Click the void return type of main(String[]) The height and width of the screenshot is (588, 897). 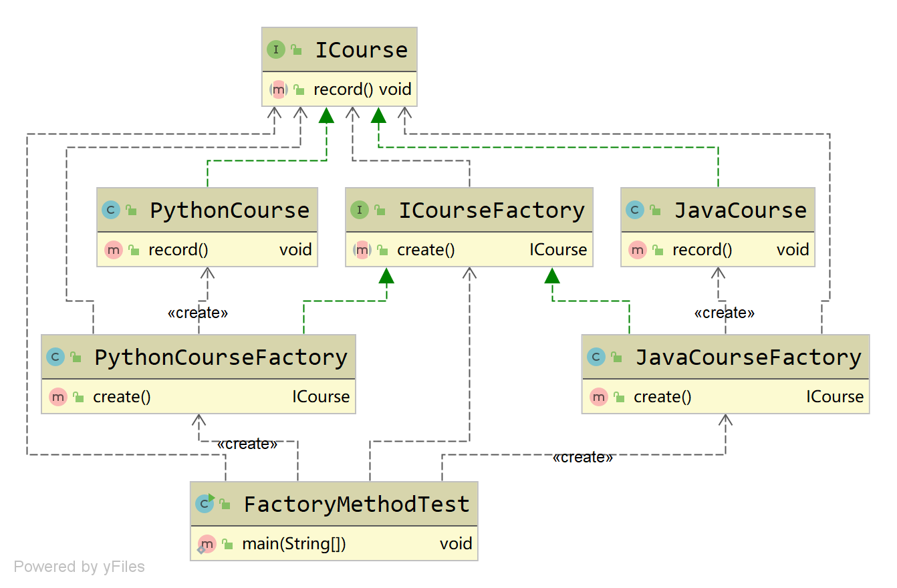pyautogui.click(x=457, y=544)
